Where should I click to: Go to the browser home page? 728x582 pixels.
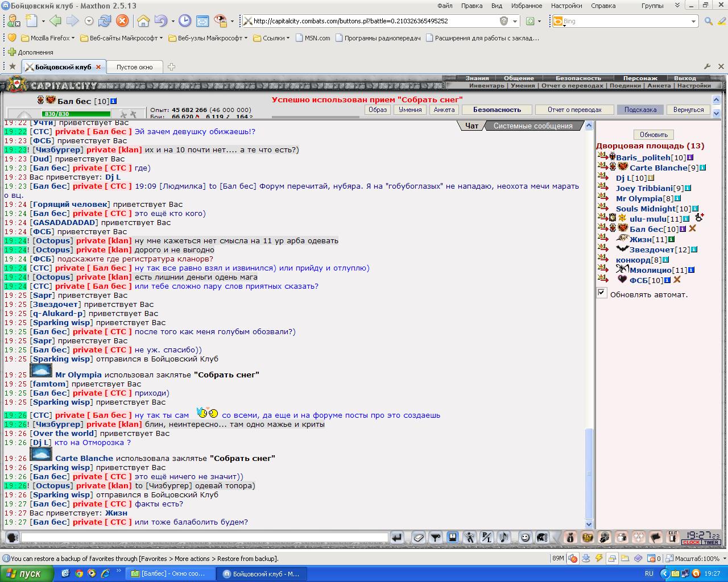point(143,21)
